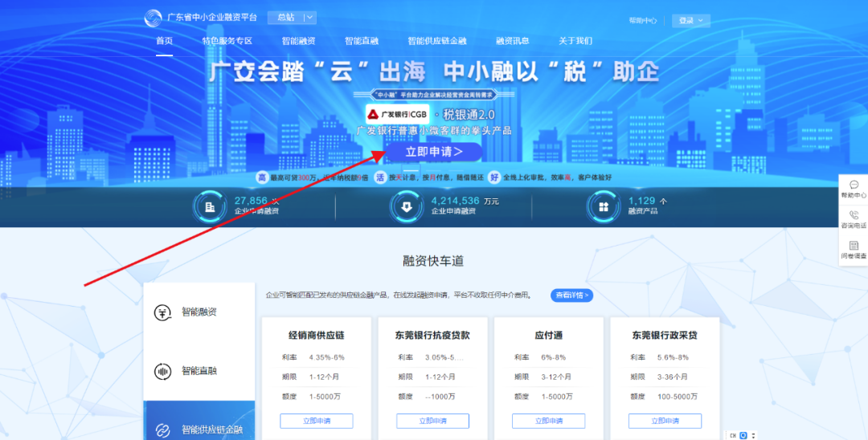The width and height of the screenshot is (868, 440).
Task: Select 智能直融 in the left sidebar
Action: pyautogui.click(x=199, y=371)
